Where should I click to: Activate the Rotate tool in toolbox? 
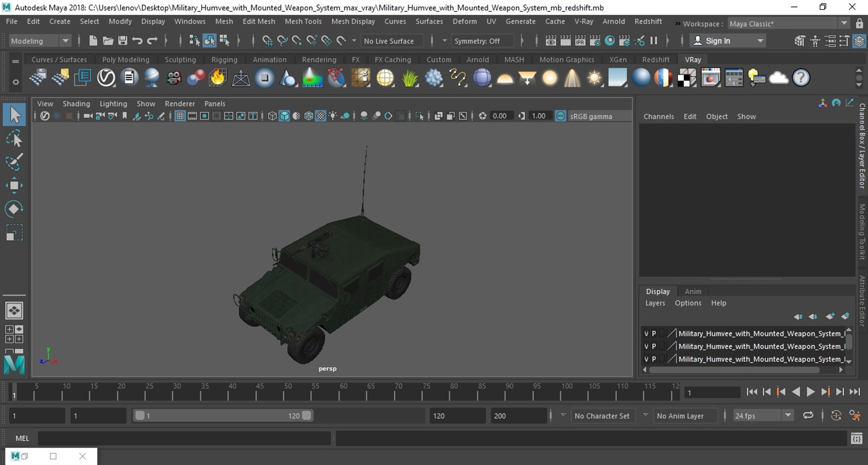tap(14, 209)
